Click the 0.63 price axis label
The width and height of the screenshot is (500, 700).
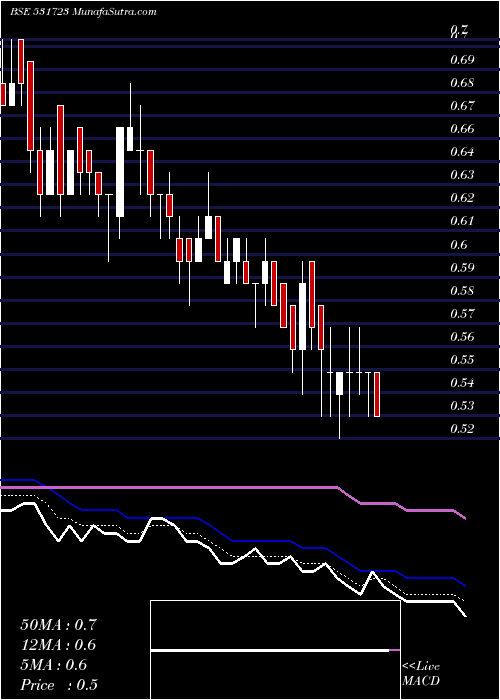462,175
